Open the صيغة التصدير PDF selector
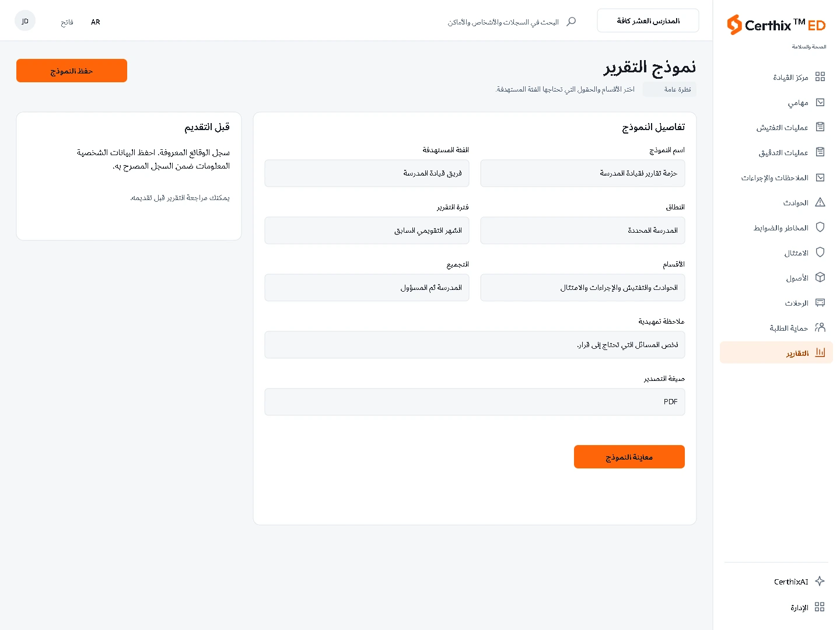The image size is (840, 630). tap(475, 402)
